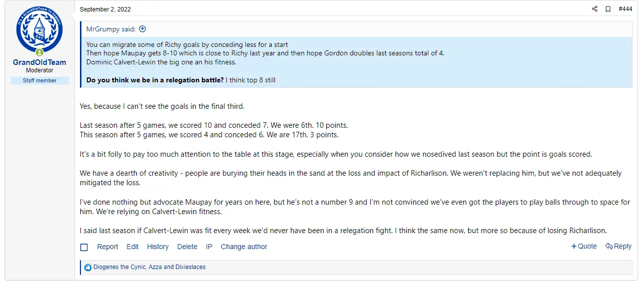The height and width of the screenshot is (281, 644).
Task: Click the share icon for post #444
Action: click(595, 9)
